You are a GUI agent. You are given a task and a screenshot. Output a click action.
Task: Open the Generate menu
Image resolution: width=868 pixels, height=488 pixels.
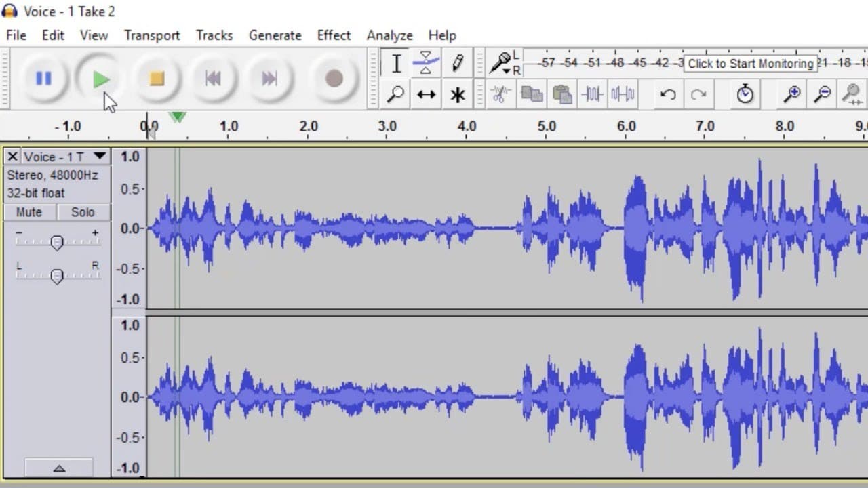click(275, 35)
